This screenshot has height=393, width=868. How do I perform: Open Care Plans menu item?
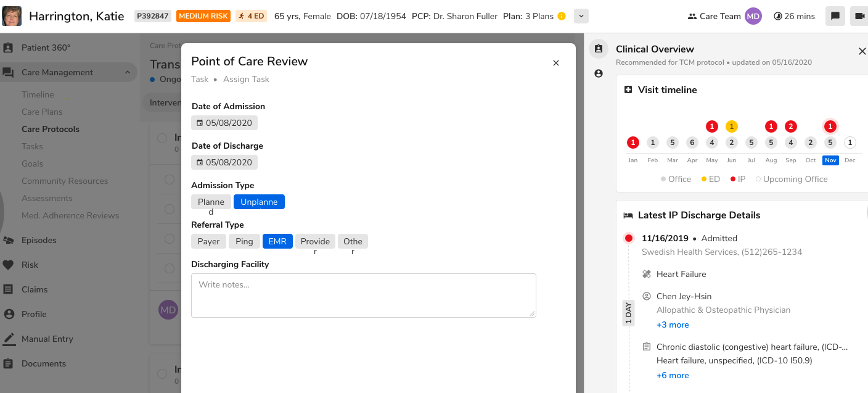click(42, 112)
